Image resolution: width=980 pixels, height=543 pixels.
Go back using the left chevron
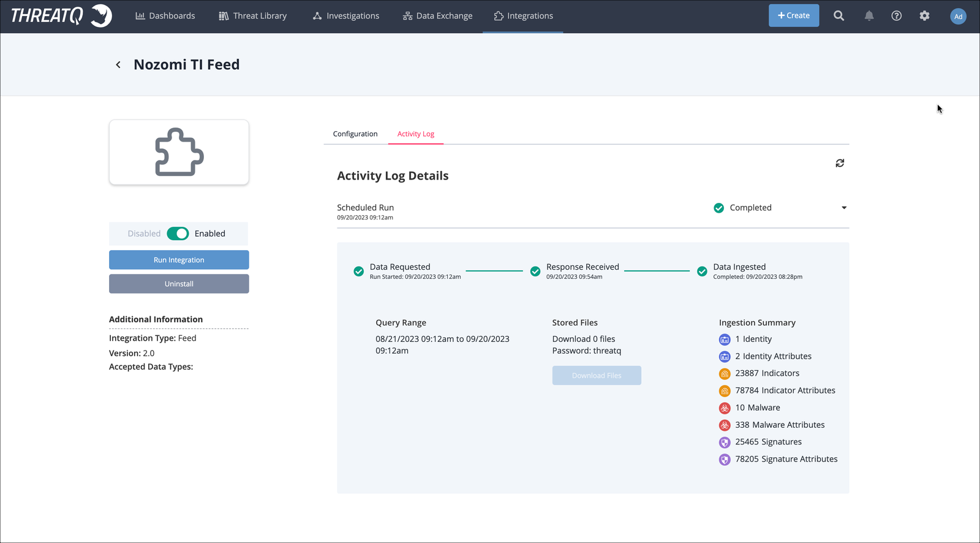coord(118,64)
